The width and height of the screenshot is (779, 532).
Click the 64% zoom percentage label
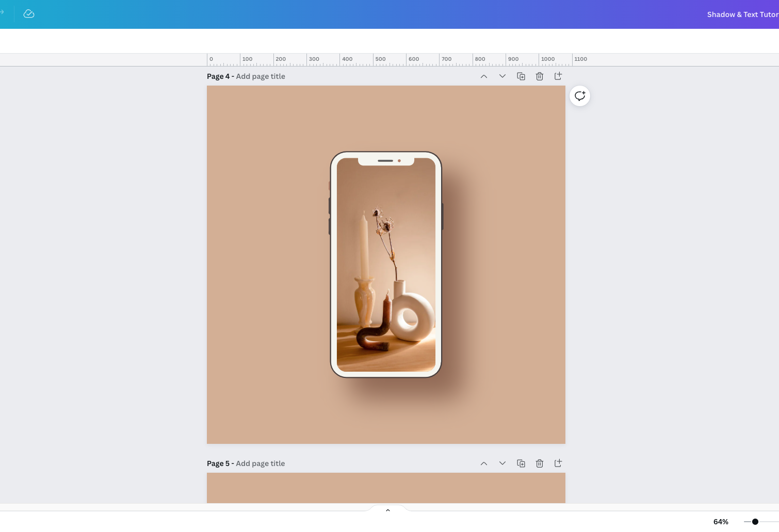pyautogui.click(x=720, y=522)
